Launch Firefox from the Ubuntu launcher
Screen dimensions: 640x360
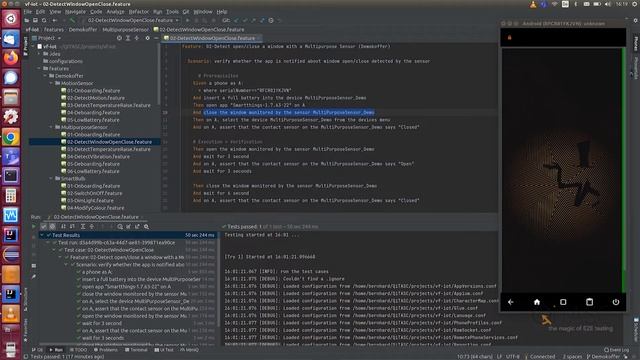(x=11, y=58)
